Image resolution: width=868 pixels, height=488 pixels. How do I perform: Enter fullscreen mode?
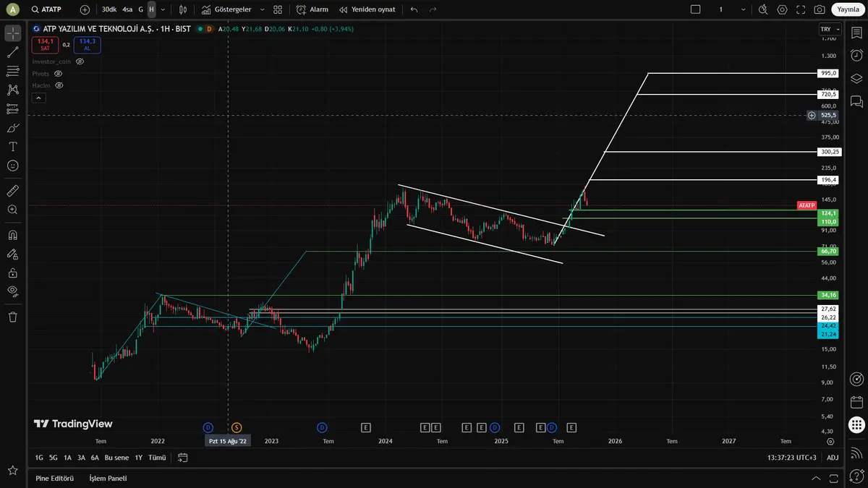tap(801, 9)
